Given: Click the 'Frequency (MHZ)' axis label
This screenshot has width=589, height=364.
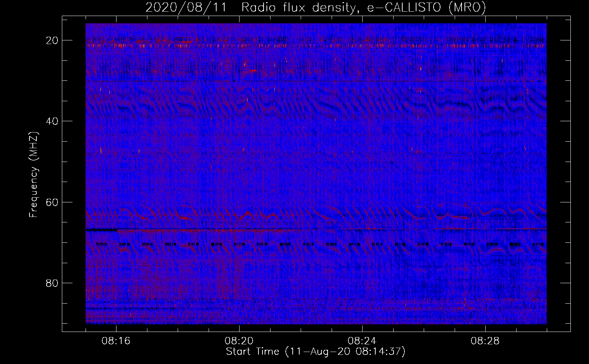Looking at the screenshot, I should coord(33,175).
